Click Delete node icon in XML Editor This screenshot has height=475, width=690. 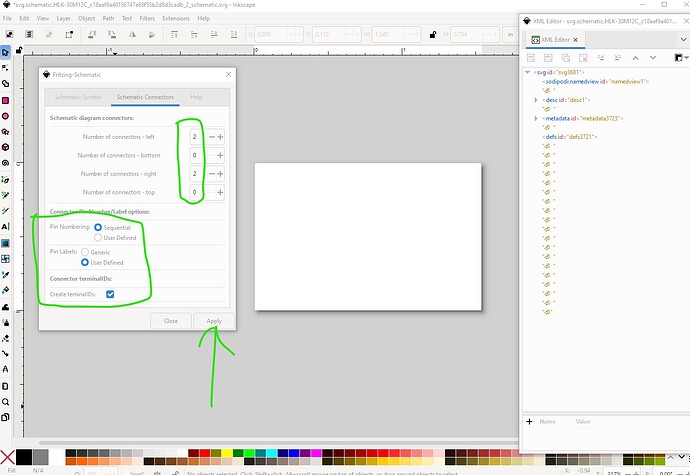coord(583,58)
